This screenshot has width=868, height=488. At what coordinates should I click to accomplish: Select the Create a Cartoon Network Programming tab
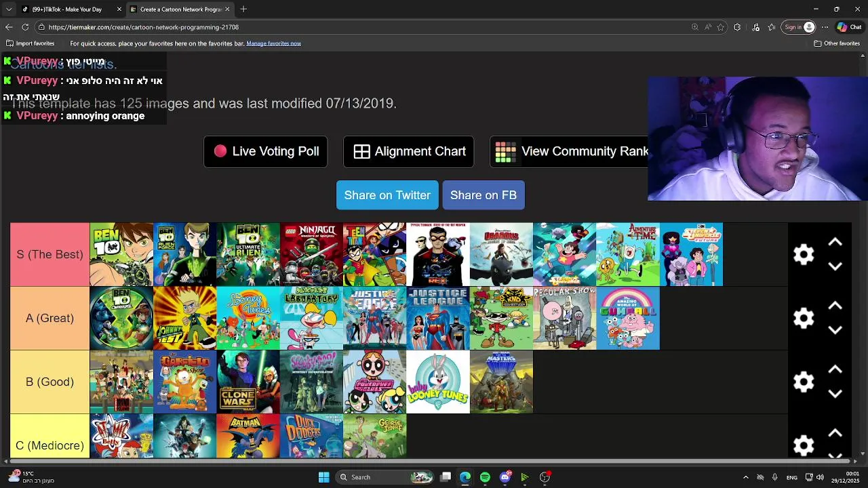(x=180, y=9)
